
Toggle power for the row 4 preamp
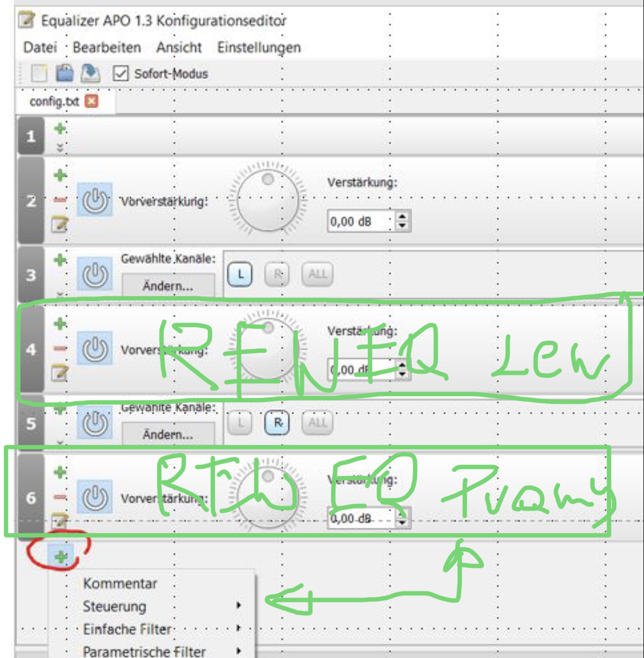pos(95,348)
